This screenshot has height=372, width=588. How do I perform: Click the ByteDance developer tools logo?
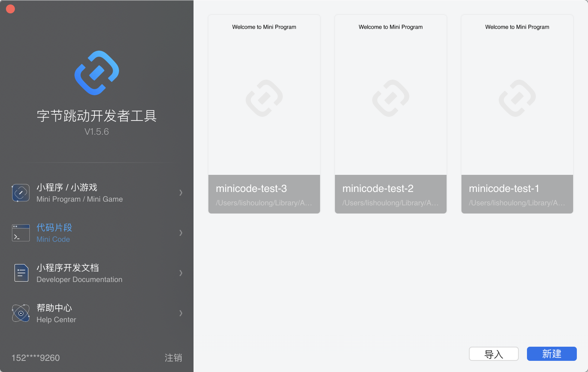(x=97, y=73)
